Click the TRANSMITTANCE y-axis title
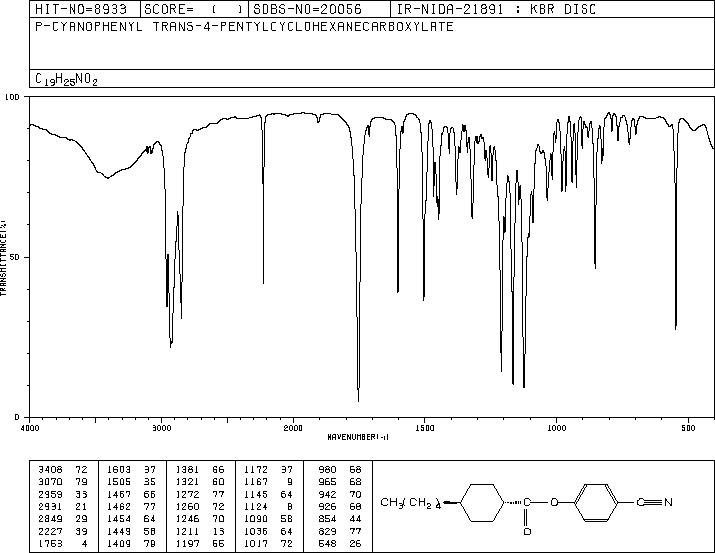This screenshot has width=715, height=553. pyautogui.click(x=3, y=258)
